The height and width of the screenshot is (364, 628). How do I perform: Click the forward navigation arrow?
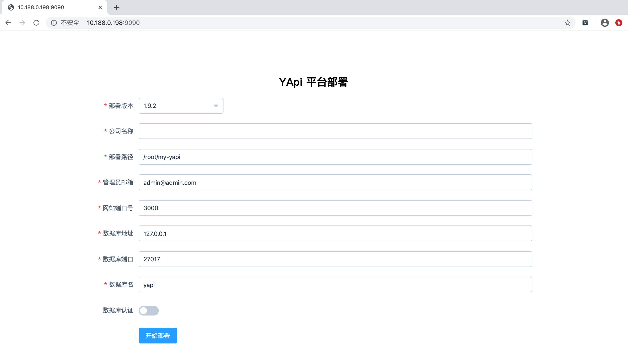point(23,23)
